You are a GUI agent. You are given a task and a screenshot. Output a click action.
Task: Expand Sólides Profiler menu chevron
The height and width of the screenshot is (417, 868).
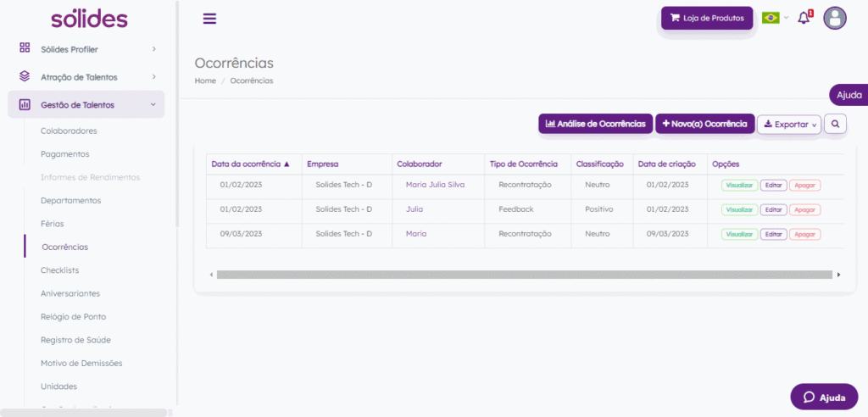pyautogui.click(x=154, y=48)
